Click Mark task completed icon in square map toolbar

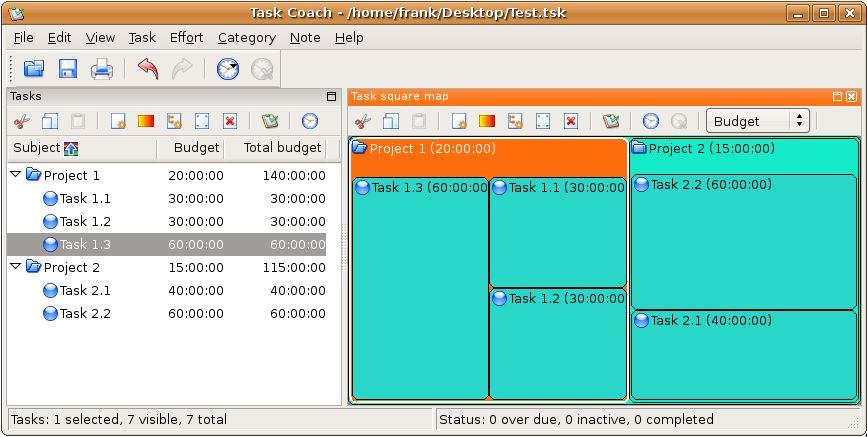610,121
